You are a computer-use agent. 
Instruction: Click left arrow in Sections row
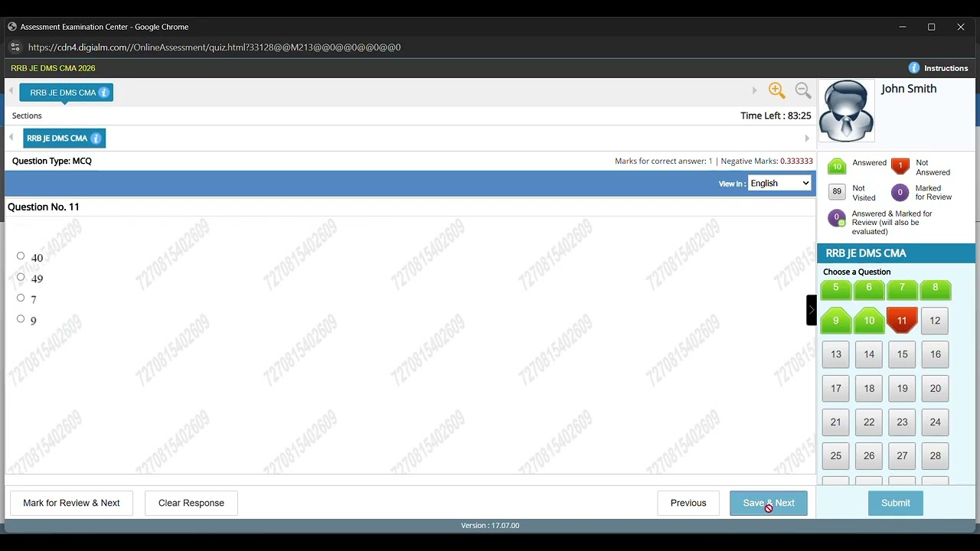pyautogui.click(x=11, y=138)
